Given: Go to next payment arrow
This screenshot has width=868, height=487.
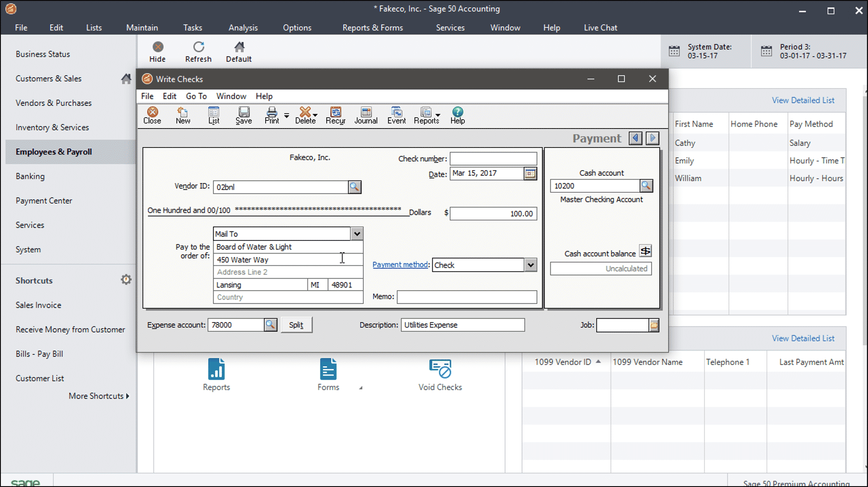Looking at the screenshot, I should (x=652, y=138).
